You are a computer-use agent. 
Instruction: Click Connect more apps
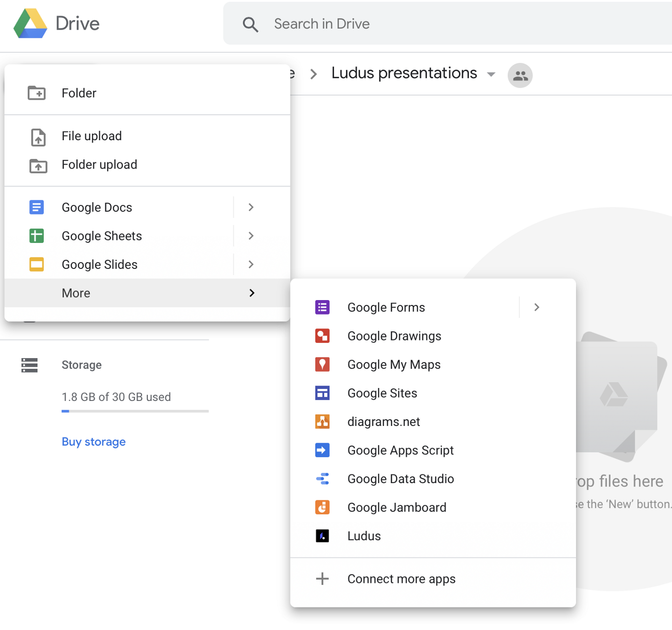point(401,579)
